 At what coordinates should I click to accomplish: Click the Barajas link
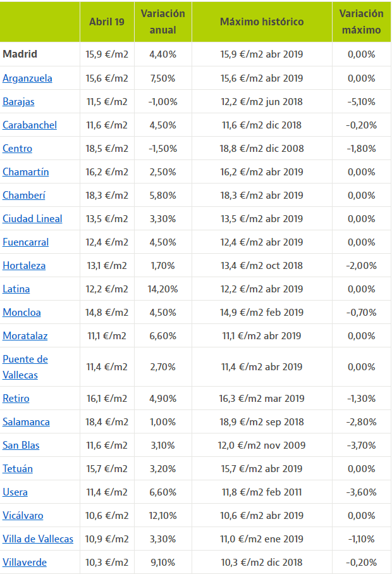pos(18,102)
